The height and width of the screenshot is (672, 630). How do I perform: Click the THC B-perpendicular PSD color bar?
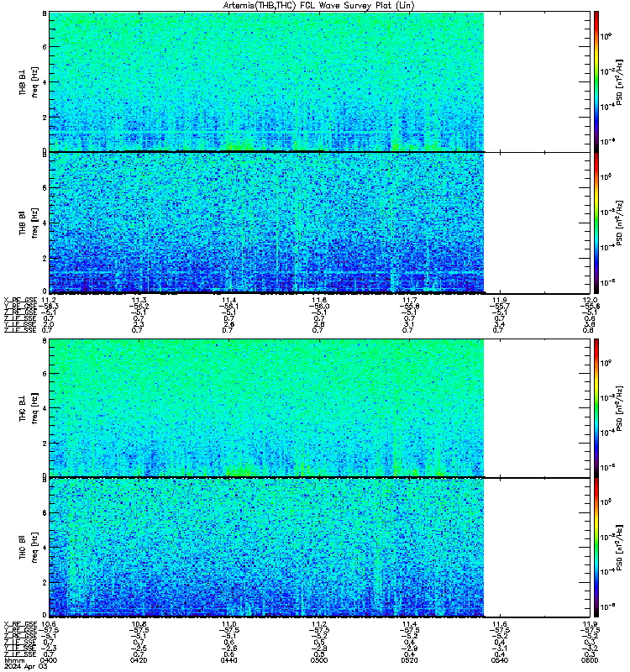[596, 407]
